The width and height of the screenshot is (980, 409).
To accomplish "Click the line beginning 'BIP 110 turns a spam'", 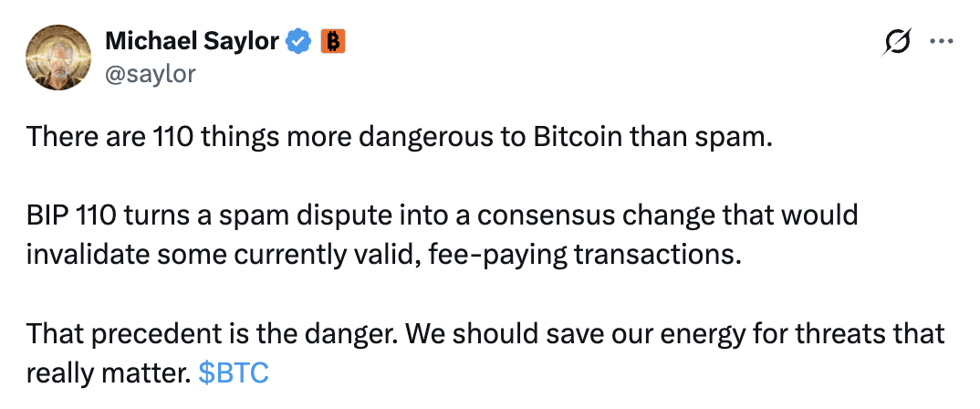I will coord(442,215).
